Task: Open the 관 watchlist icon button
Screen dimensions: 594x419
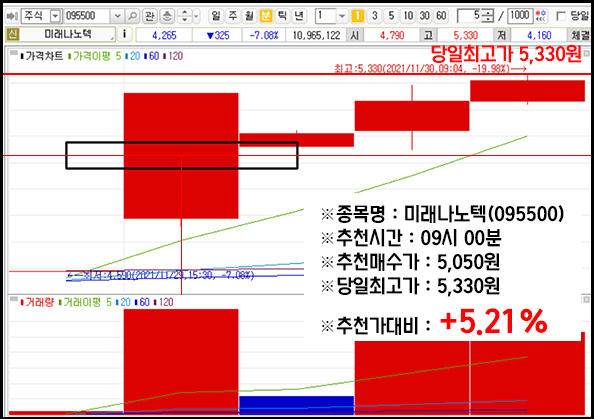Action: coord(150,16)
